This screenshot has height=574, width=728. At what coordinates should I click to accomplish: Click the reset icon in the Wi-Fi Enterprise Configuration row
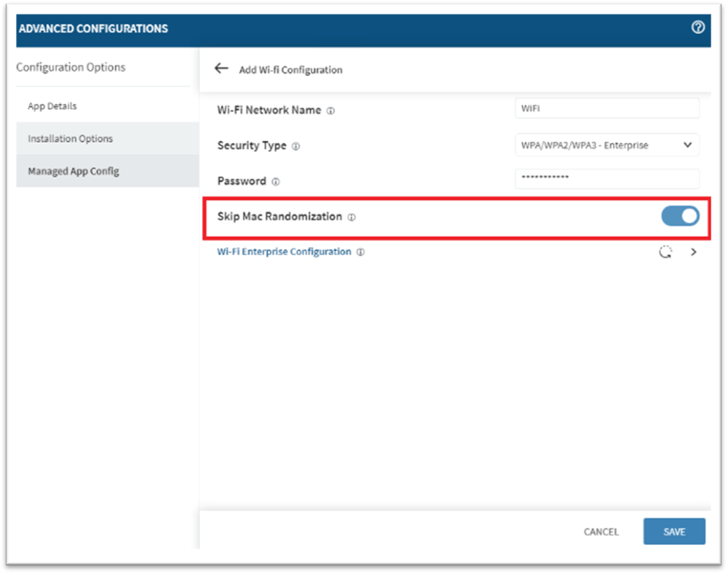click(666, 252)
